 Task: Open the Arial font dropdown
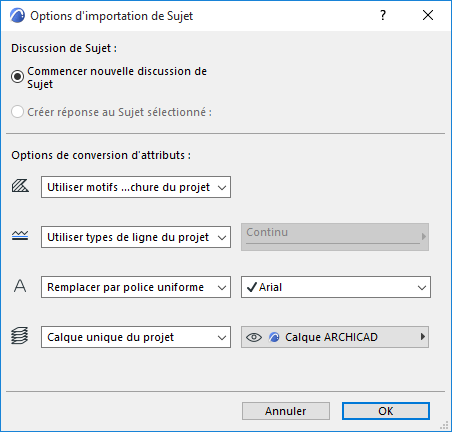[336, 287]
